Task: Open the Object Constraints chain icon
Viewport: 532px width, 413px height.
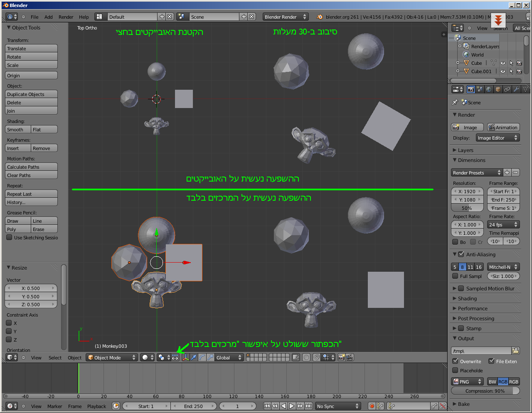Action: tap(507, 89)
